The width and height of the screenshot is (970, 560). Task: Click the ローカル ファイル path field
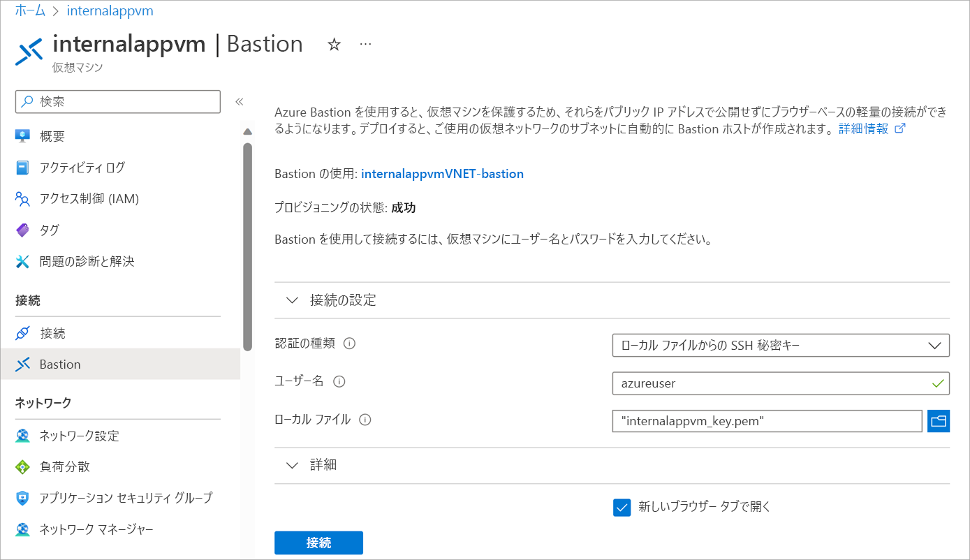tap(767, 421)
